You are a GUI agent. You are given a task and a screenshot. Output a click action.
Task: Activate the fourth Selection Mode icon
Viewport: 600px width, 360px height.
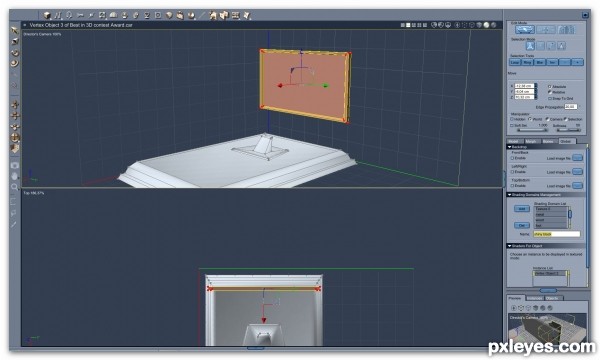[x=561, y=46]
